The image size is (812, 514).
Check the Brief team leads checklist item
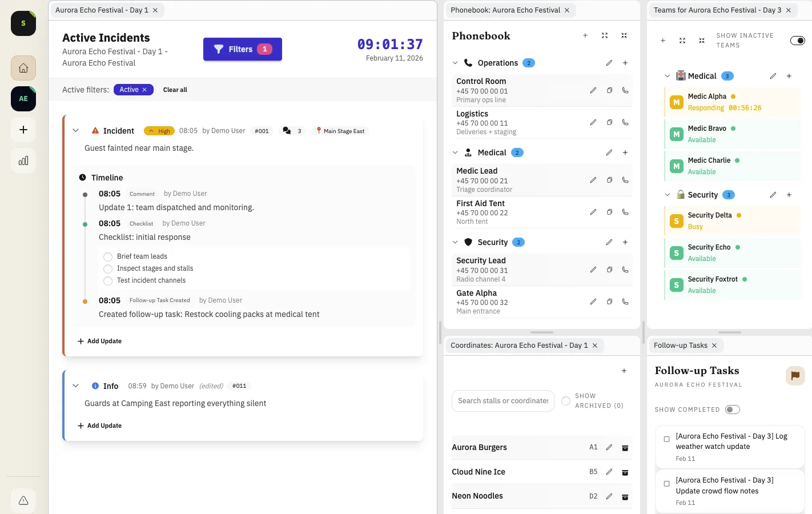click(x=108, y=256)
